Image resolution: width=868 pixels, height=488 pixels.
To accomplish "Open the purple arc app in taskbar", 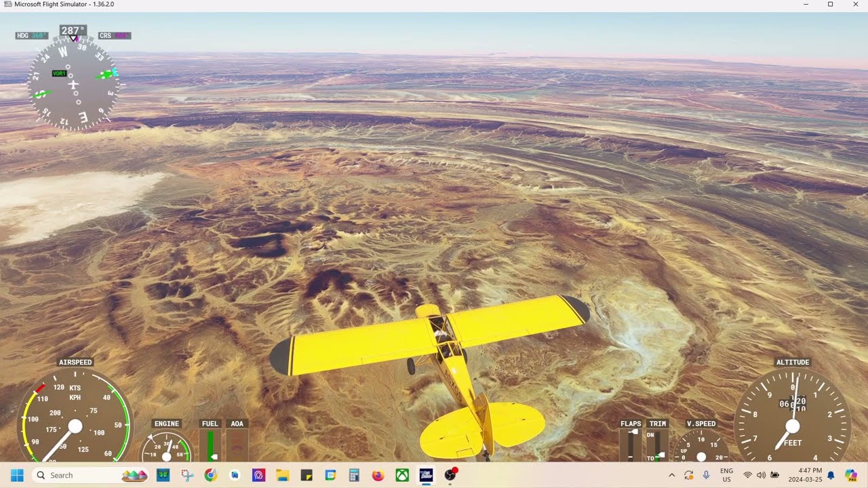I will pyautogui.click(x=258, y=475).
